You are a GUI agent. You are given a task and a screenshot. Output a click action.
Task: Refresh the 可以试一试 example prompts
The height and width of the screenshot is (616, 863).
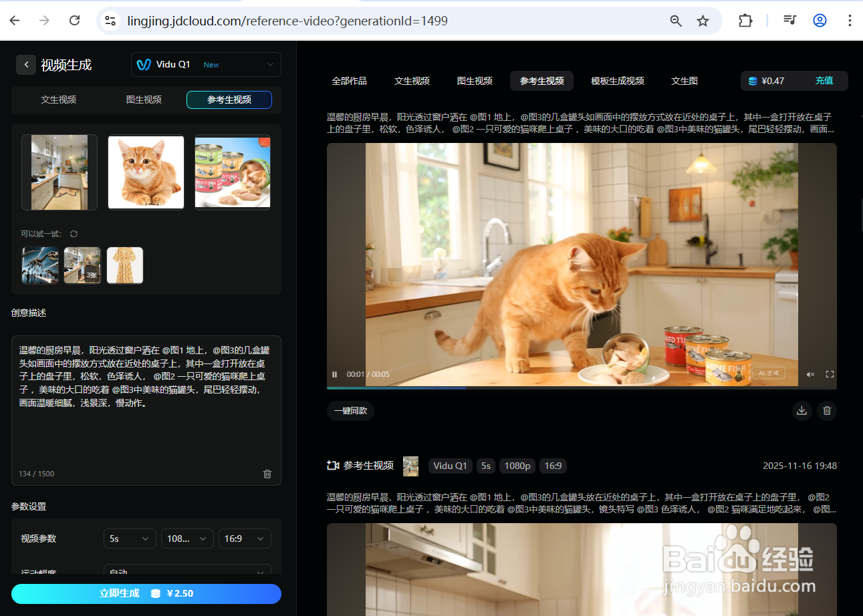[x=74, y=234]
